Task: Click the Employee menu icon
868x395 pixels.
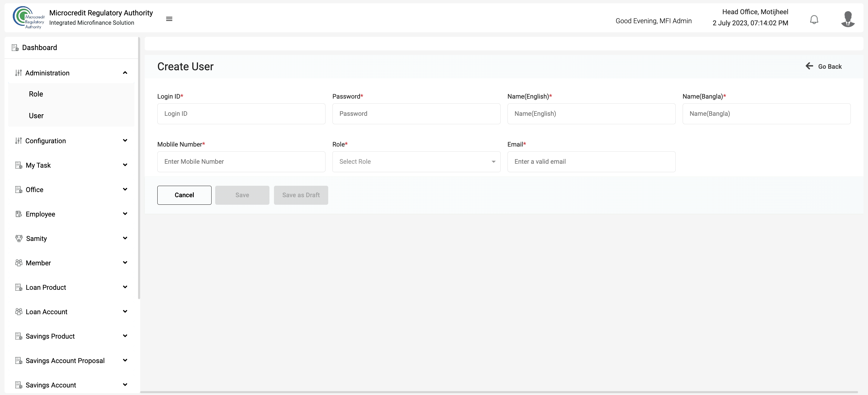Action: coord(19,214)
